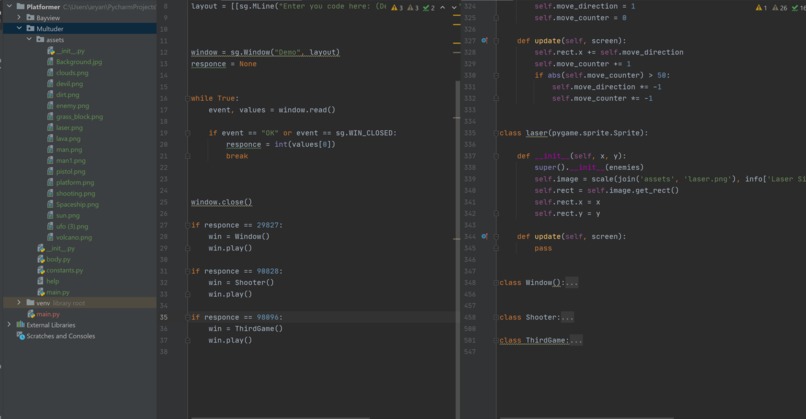Viewport: 806px width, 419px height.
Task: Click External Libraries icon
Action: [21, 324]
